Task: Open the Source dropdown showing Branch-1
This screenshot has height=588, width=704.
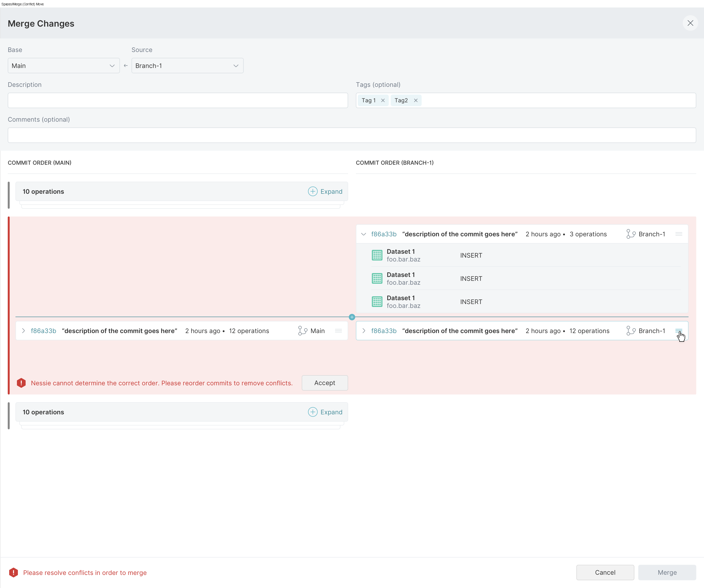Action: pos(187,66)
